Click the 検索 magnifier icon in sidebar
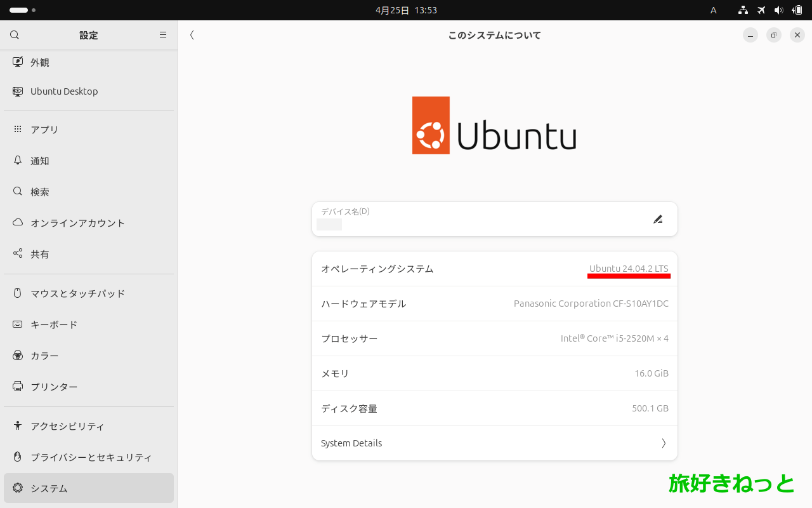This screenshot has height=508, width=812. coord(18,192)
